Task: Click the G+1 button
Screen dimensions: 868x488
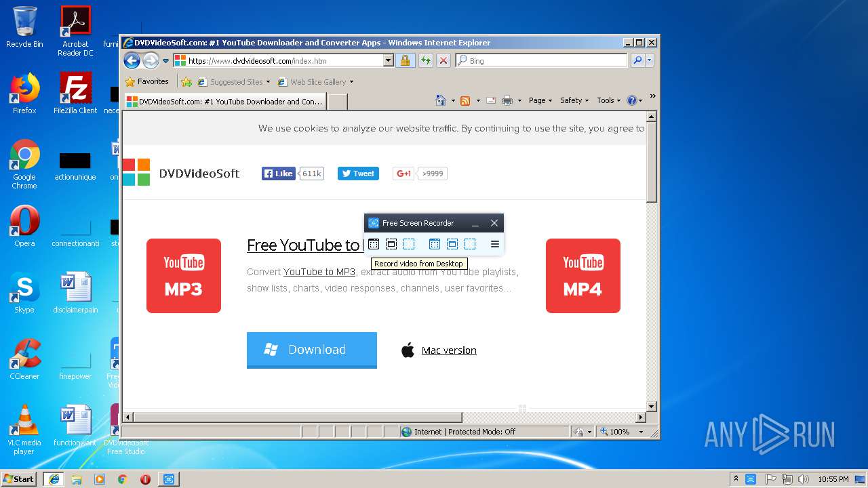Action: point(403,174)
